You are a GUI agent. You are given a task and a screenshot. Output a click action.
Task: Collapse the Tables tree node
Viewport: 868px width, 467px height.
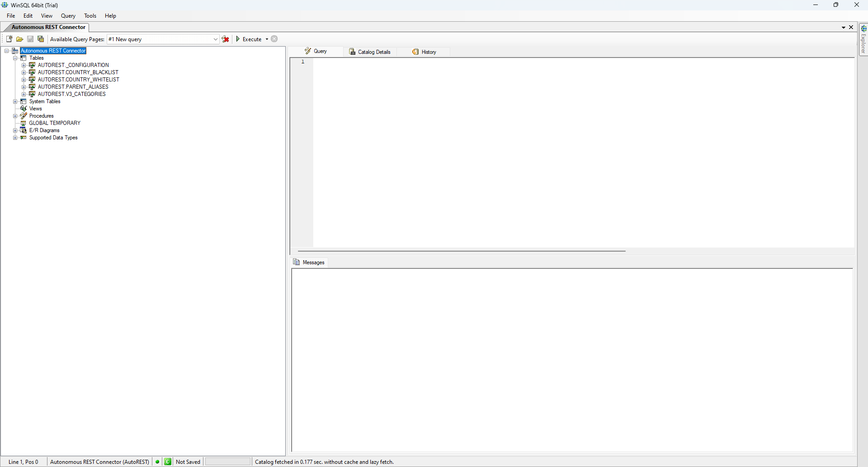15,58
